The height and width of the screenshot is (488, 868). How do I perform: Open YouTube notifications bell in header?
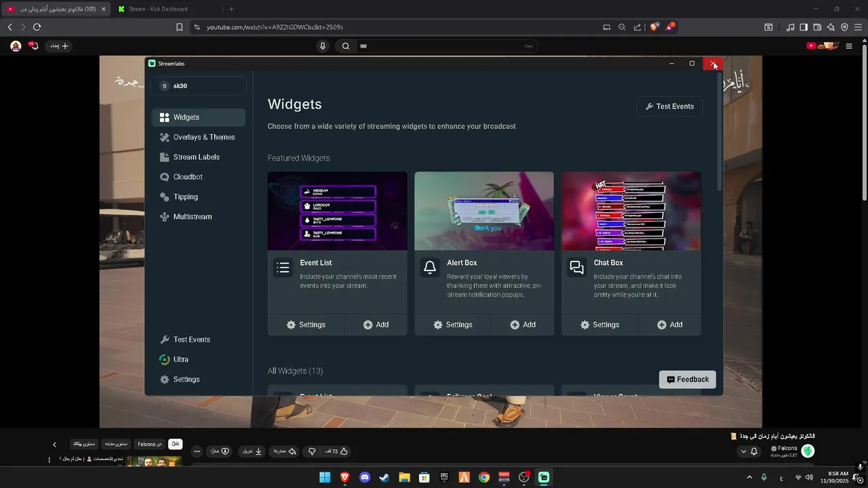click(x=34, y=46)
